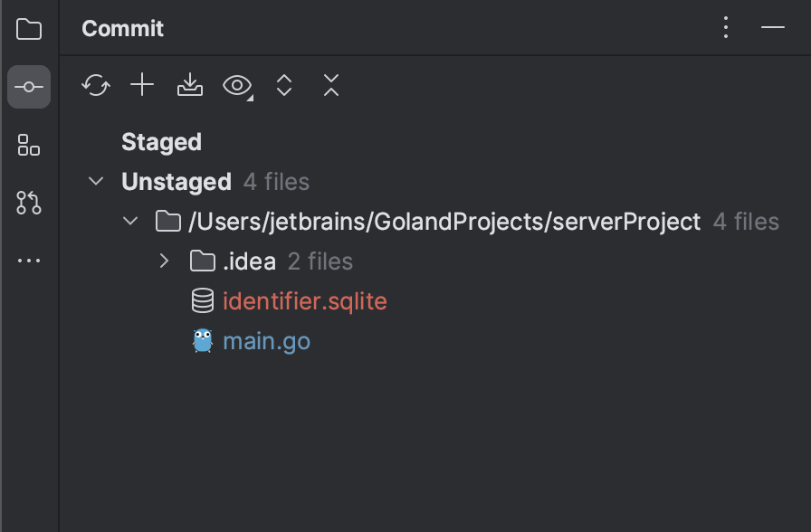Add unversioned files with the plus icon
This screenshot has width=811, height=532.
click(x=142, y=85)
